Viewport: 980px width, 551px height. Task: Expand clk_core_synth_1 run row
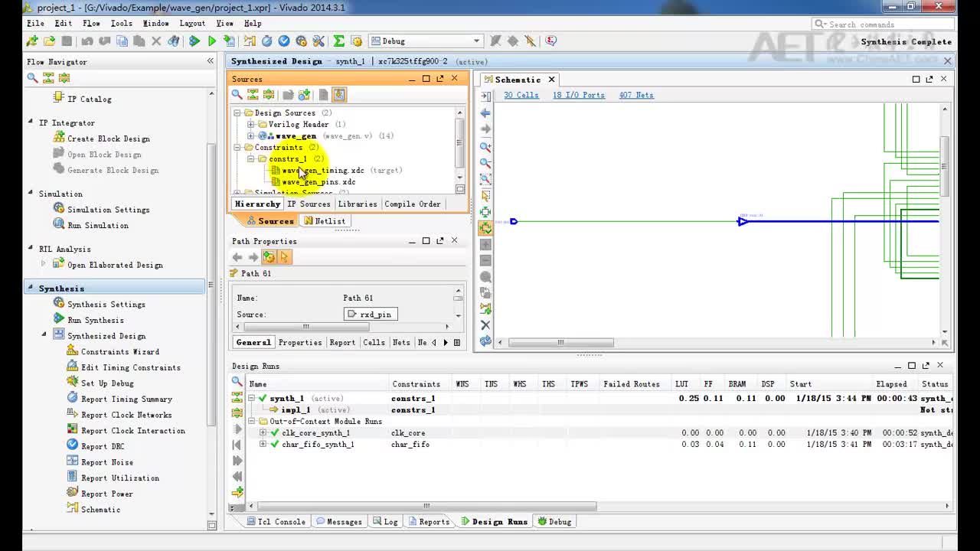(263, 432)
